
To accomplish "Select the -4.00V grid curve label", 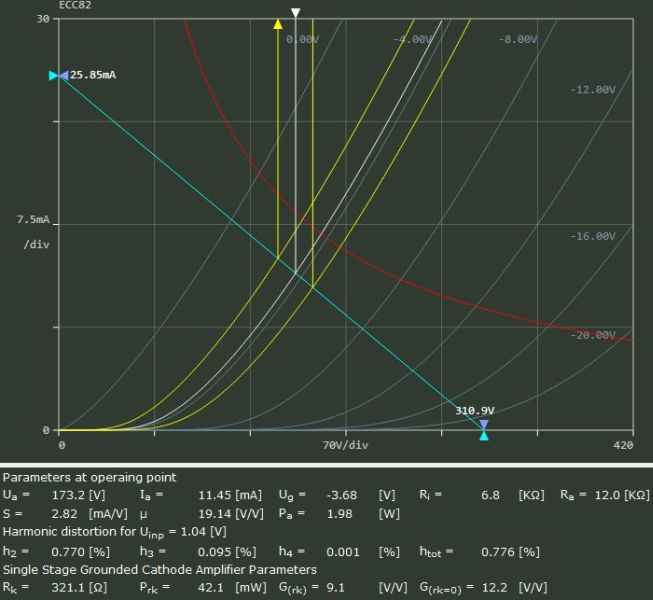I will (x=412, y=40).
